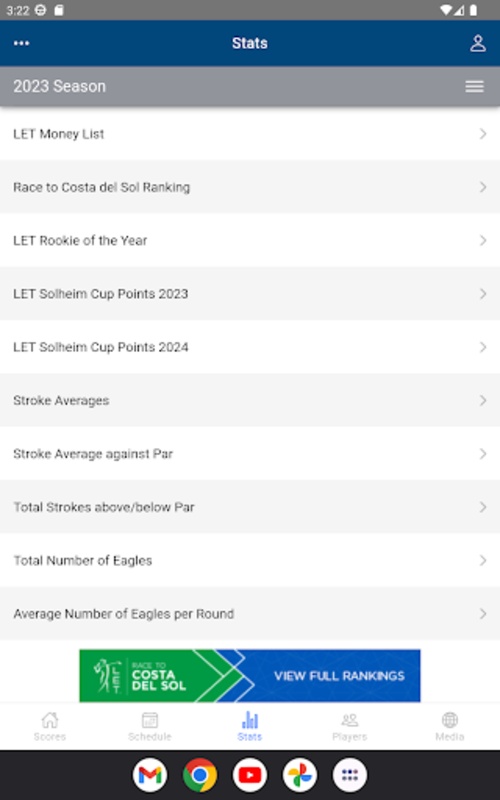Launch Chrome from the dock
This screenshot has width=500, height=800.
[199, 775]
